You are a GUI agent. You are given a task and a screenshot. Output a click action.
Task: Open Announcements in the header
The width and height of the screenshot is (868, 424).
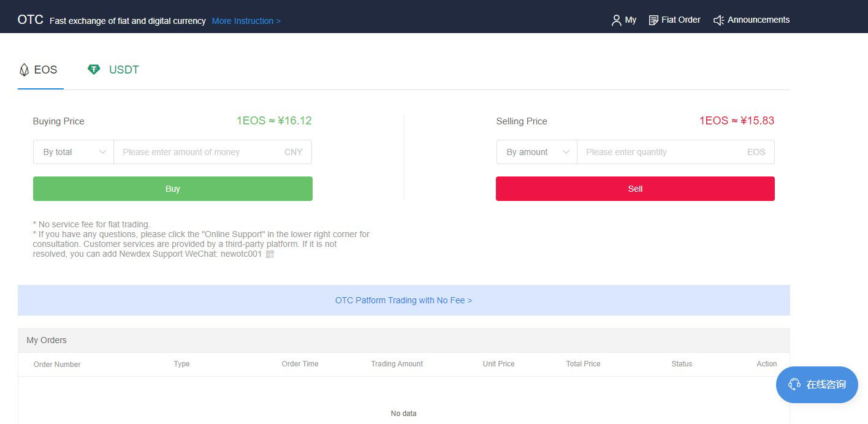[752, 20]
